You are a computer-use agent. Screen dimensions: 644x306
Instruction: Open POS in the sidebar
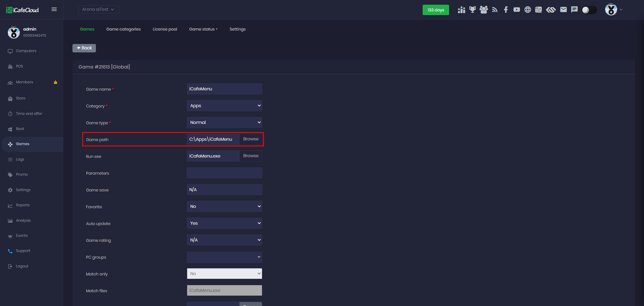19,67
